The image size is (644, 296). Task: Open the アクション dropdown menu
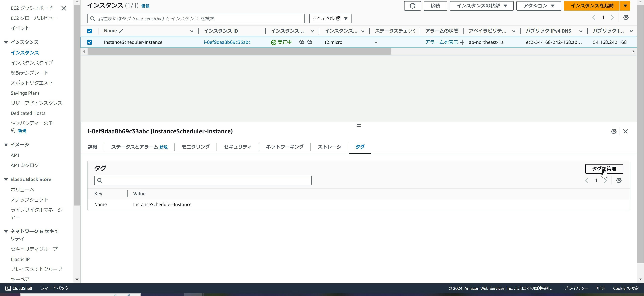coord(538,6)
